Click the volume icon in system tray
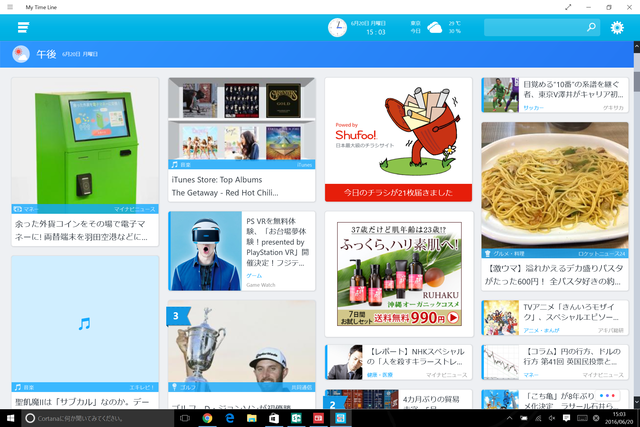 [x=552, y=418]
